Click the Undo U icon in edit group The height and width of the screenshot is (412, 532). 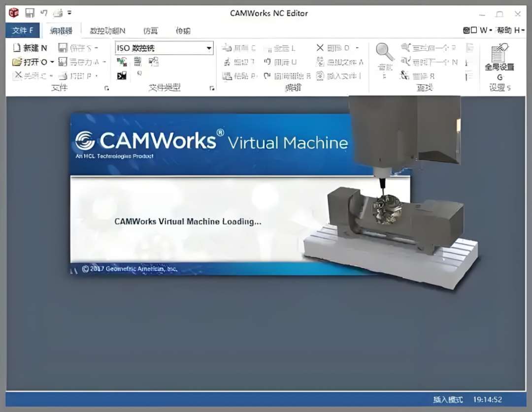[267, 62]
